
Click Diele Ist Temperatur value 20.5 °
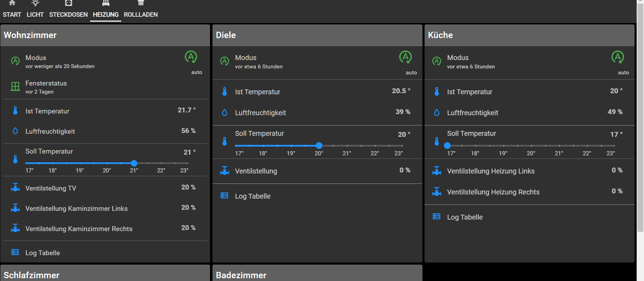pyautogui.click(x=401, y=91)
